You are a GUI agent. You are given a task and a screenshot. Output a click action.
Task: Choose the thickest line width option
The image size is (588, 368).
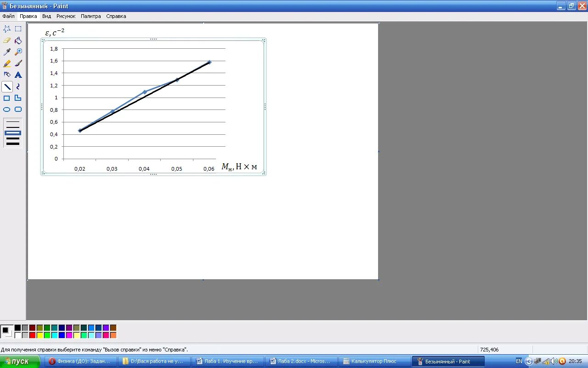[13, 144]
